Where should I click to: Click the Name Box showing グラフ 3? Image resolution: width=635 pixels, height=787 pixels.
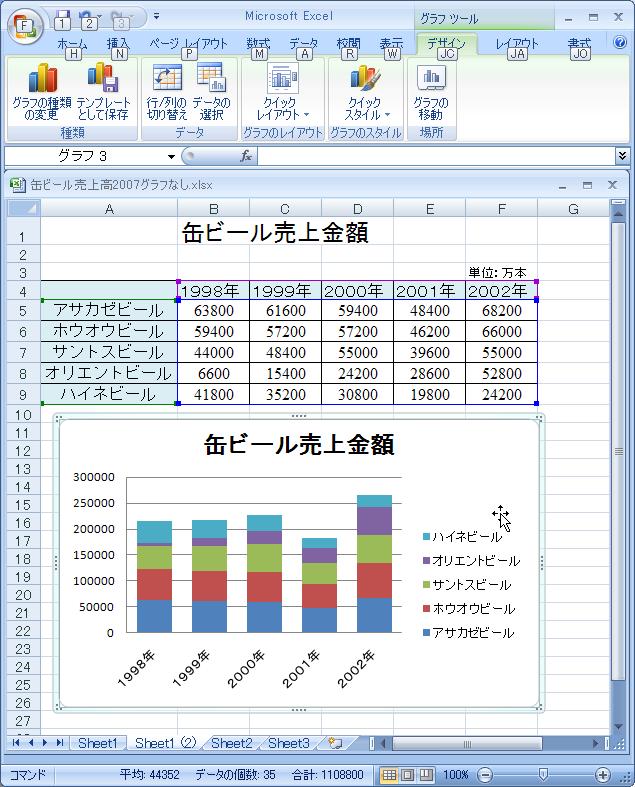[x=85, y=156]
